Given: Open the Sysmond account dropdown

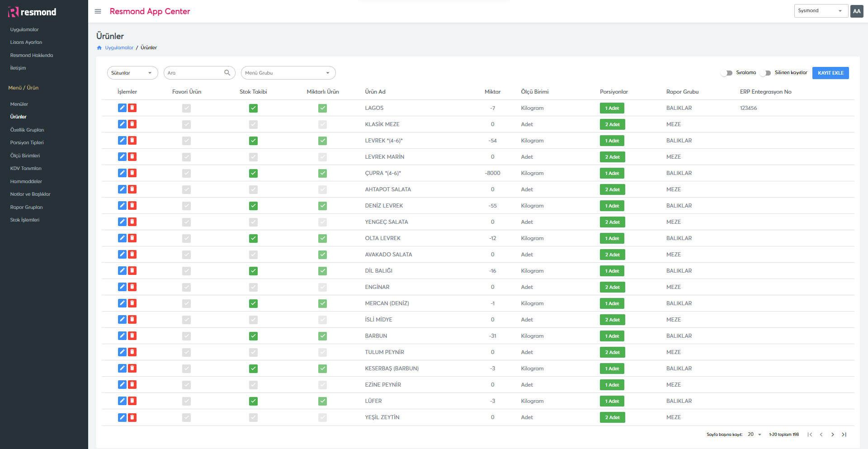Looking at the screenshot, I should coord(820,11).
